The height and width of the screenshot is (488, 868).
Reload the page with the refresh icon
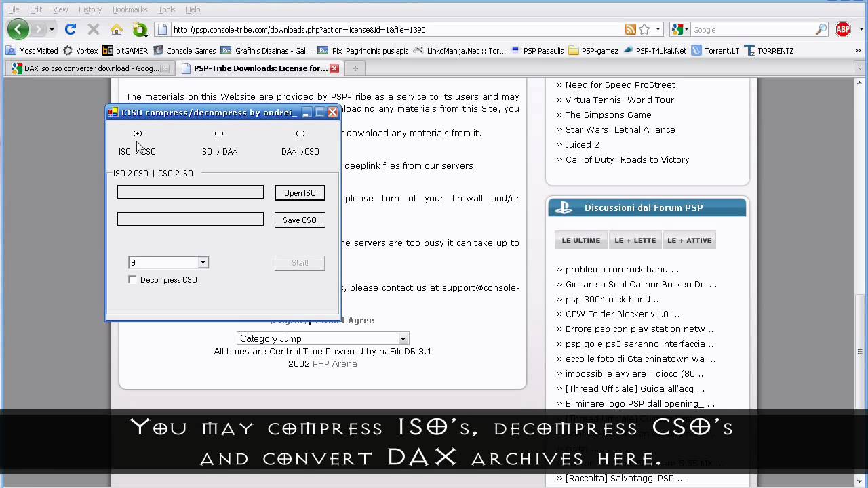pos(71,29)
